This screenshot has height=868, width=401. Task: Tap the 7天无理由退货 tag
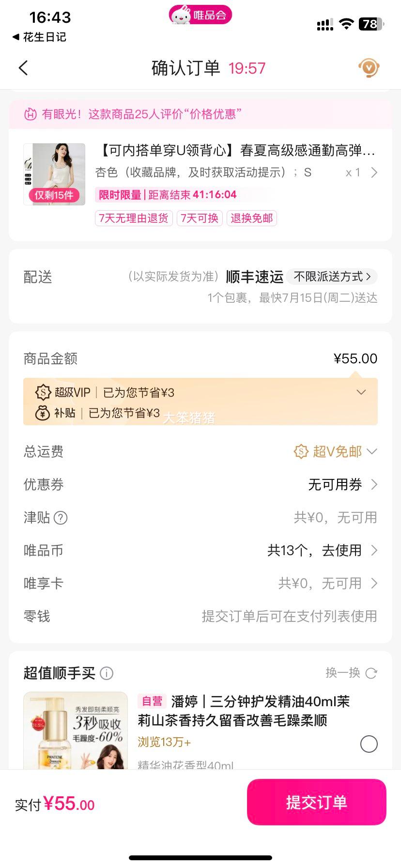click(x=134, y=218)
